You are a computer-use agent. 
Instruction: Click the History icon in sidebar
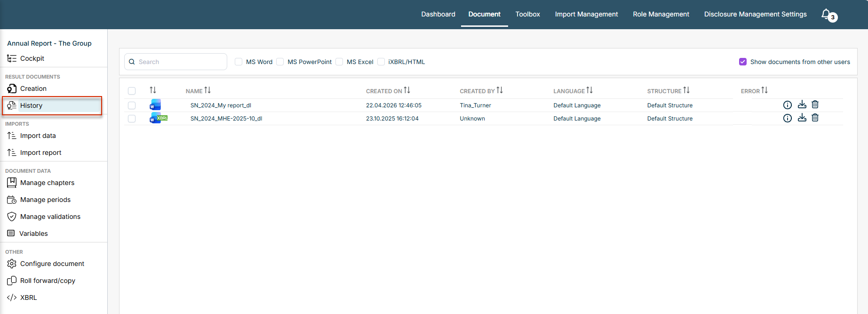[x=12, y=105]
